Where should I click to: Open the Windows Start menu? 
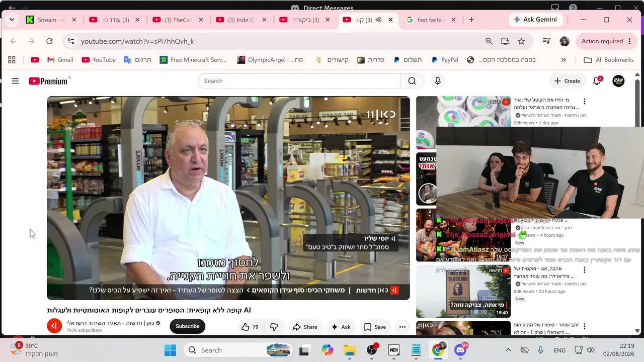tap(170, 350)
